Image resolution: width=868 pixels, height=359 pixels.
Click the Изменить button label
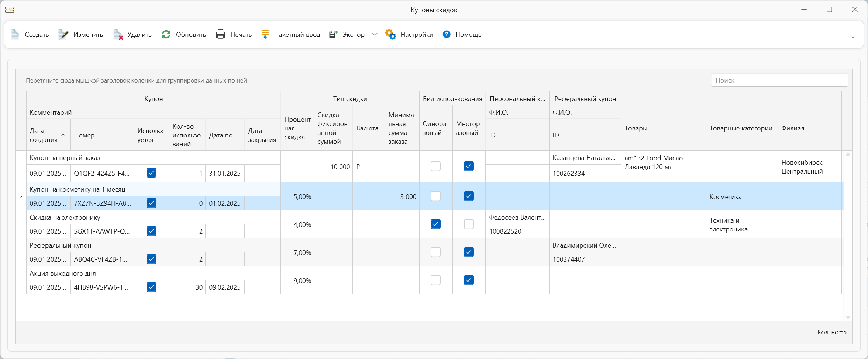pos(88,35)
